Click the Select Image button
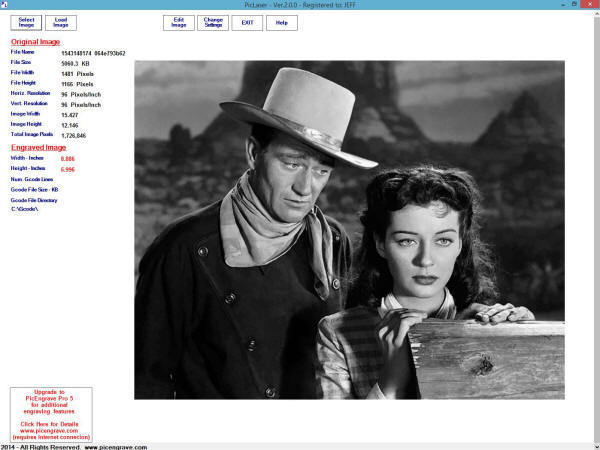The width and height of the screenshot is (600, 450). pyautogui.click(x=26, y=23)
